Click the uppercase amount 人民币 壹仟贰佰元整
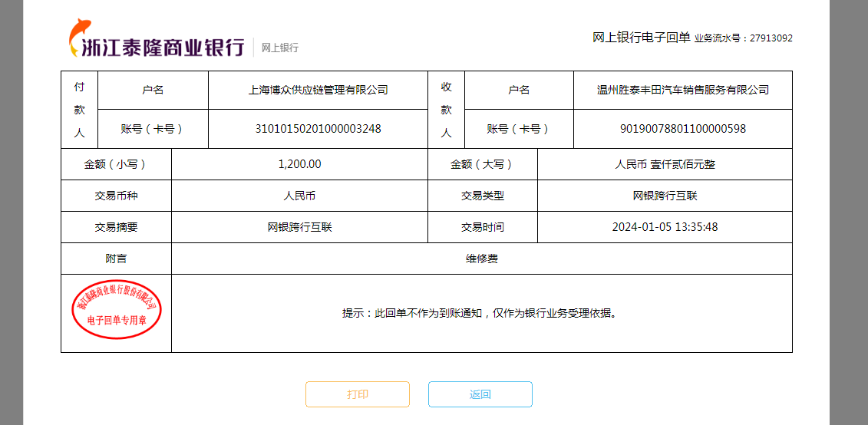Viewport: 868px width, 425px height. click(665, 164)
